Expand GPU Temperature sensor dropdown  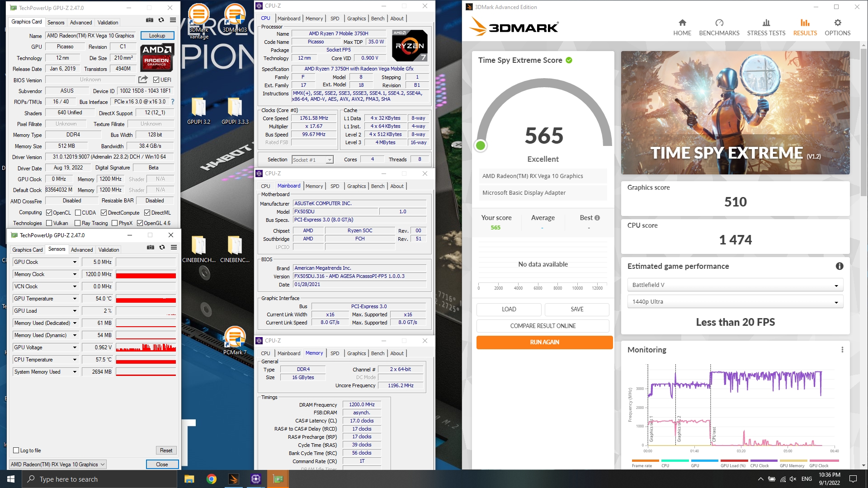coord(75,299)
